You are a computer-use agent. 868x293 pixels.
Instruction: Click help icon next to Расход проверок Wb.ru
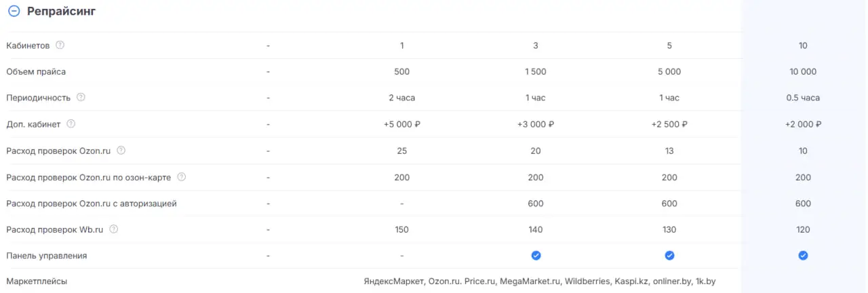pos(114,229)
